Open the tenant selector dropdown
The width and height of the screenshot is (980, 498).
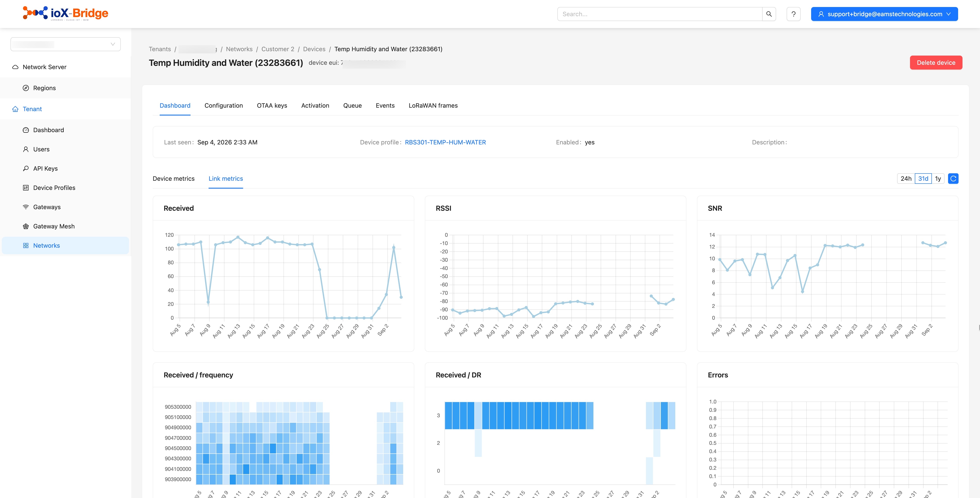tap(65, 44)
